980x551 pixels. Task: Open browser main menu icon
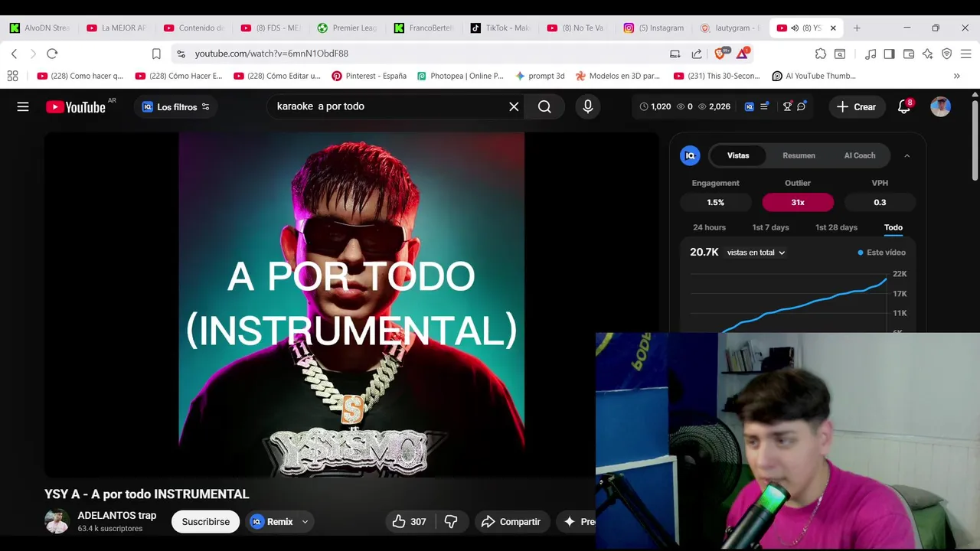[x=966, y=54]
